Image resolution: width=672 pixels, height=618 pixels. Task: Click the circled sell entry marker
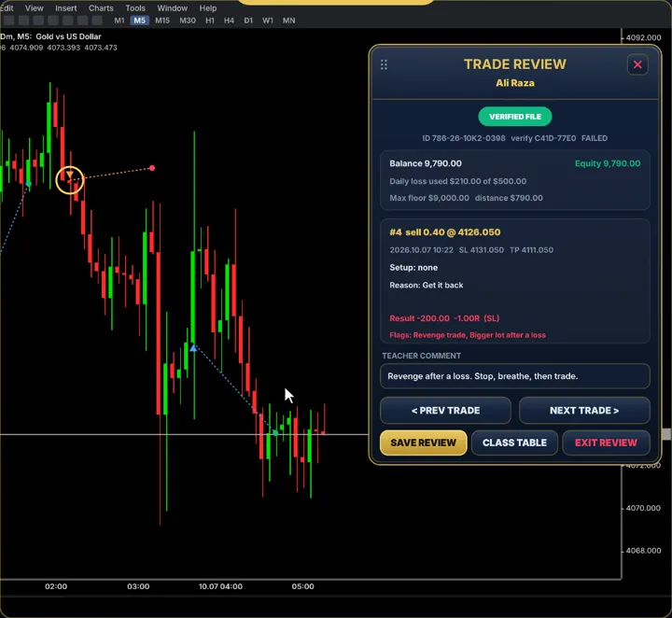[x=69, y=180]
